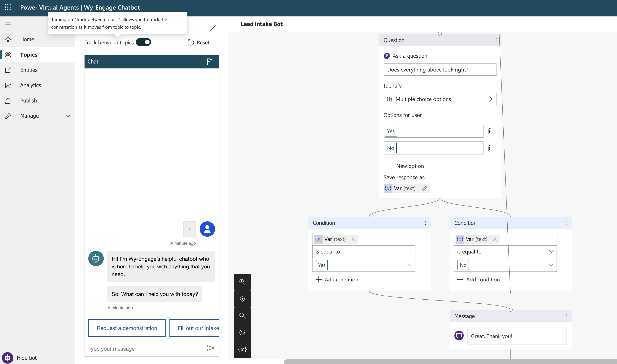This screenshot has height=364, width=617.
Task: Click the Entities icon in sidebar
Action: point(8,70)
